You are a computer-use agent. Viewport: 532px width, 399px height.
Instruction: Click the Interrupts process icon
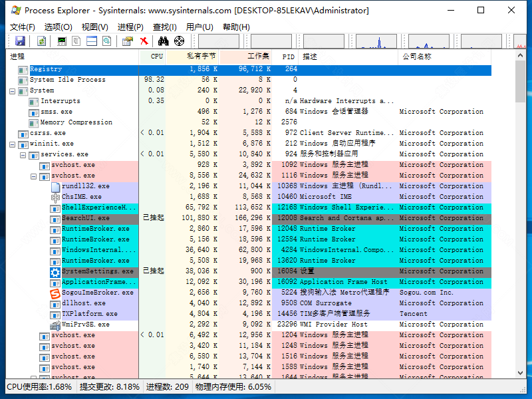(x=34, y=102)
